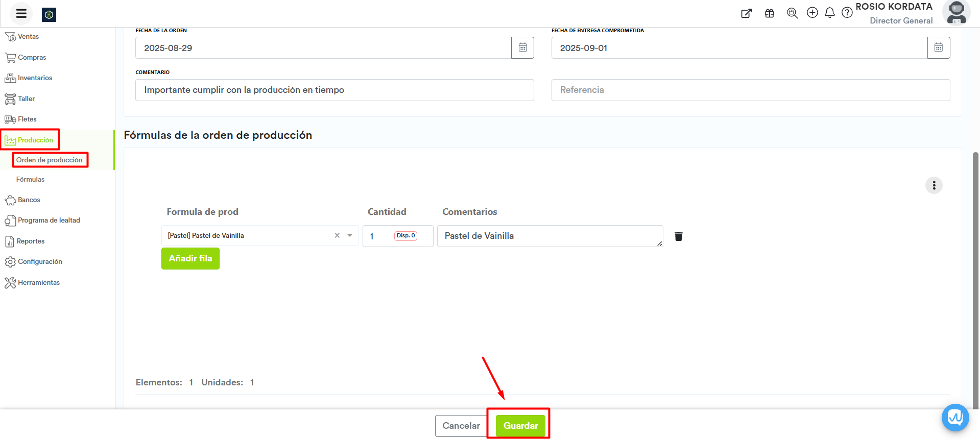Clear the selected Pastel de Vainilla formula
This screenshot has width=980, height=440.
337,236
